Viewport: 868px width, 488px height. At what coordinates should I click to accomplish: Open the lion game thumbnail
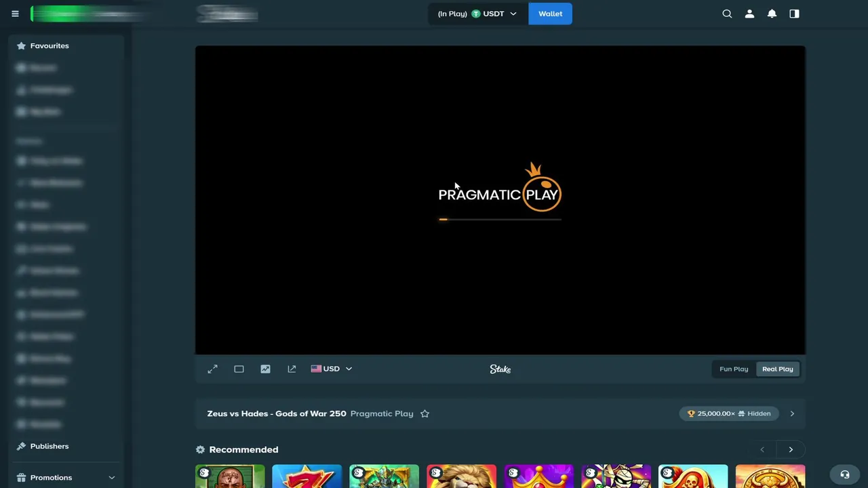point(461,476)
